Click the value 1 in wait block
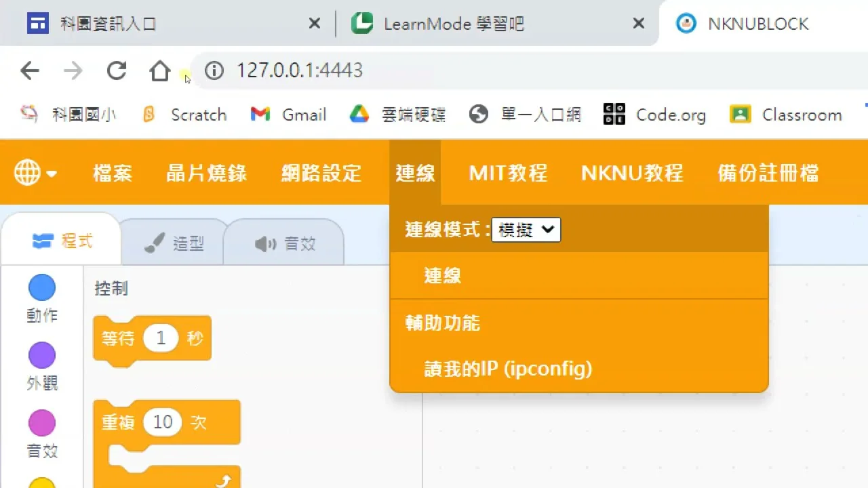 [161, 338]
